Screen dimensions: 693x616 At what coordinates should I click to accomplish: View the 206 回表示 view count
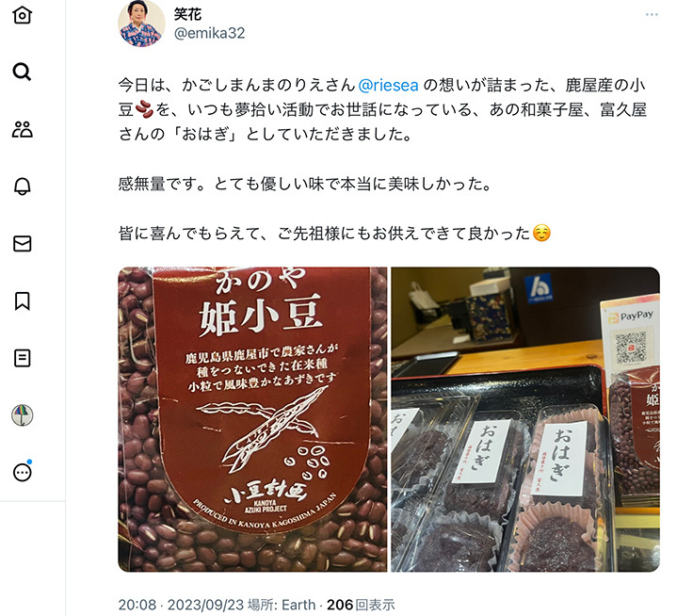[361, 605]
